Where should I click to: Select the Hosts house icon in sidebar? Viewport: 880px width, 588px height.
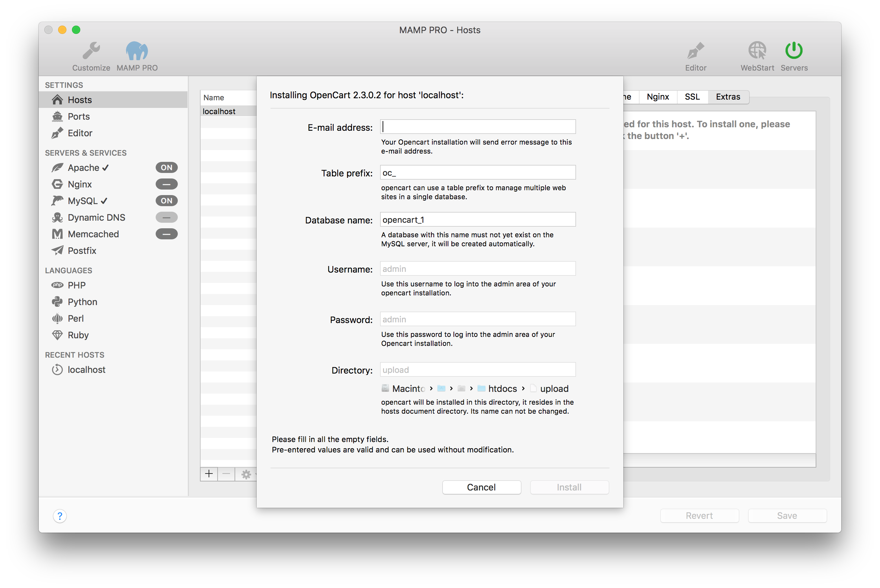point(57,100)
